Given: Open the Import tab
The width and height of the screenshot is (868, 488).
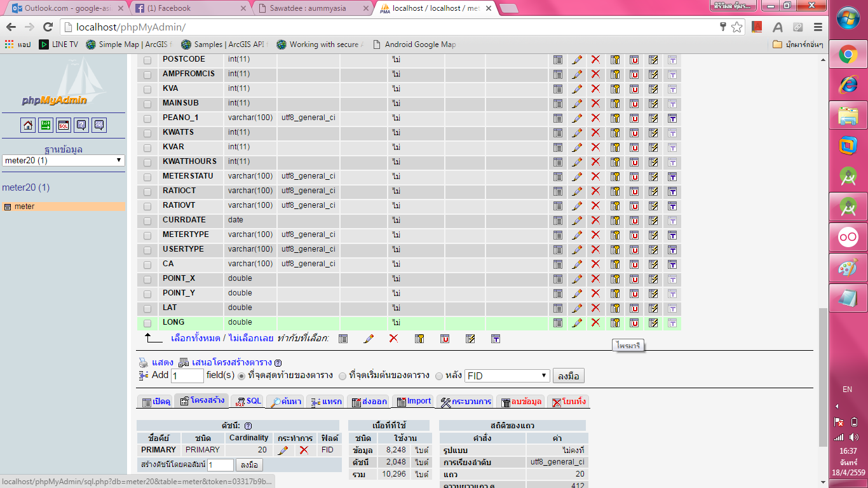Looking at the screenshot, I should [x=412, y=402].
